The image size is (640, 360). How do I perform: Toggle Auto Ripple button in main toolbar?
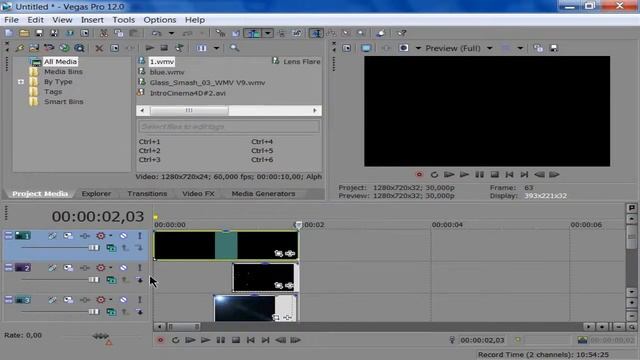(253, 33)
